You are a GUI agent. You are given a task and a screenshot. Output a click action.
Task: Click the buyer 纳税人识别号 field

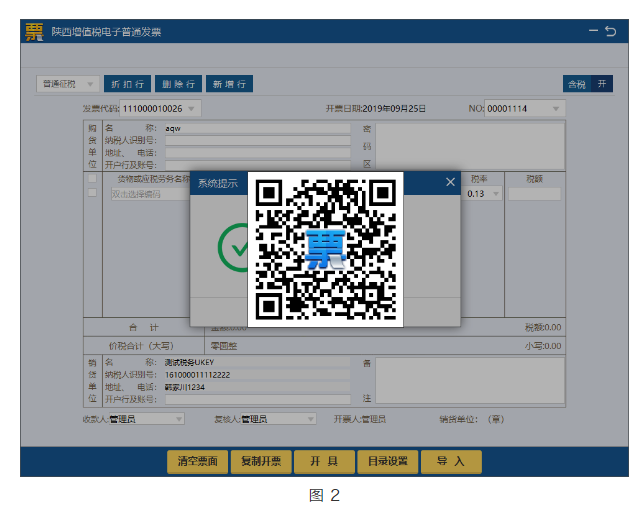pos(258,141)
